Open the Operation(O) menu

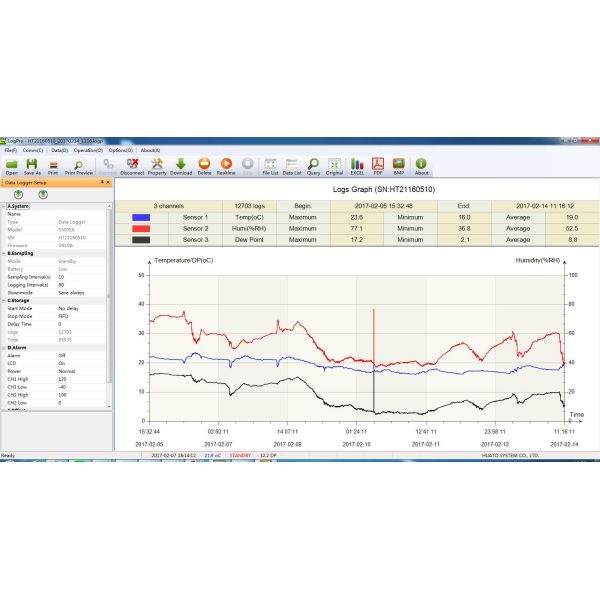click(x=88, y=150)
